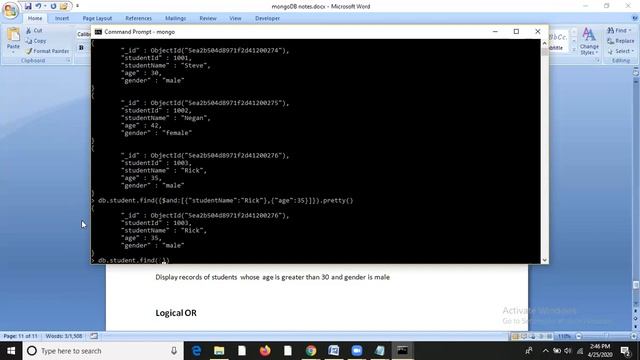Switch to Command Prompt taskbar icon
Viewport: 640px width, 360px height.
coord(402,351)
